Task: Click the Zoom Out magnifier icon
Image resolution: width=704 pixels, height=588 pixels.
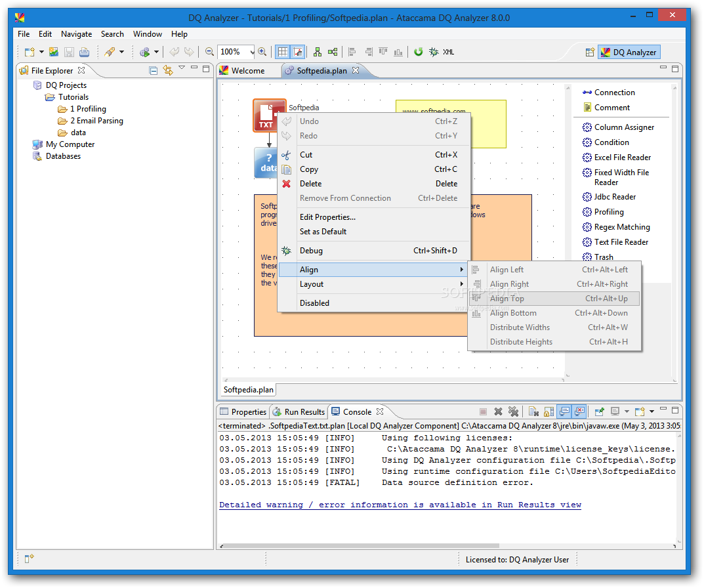Action: point(209,52)
